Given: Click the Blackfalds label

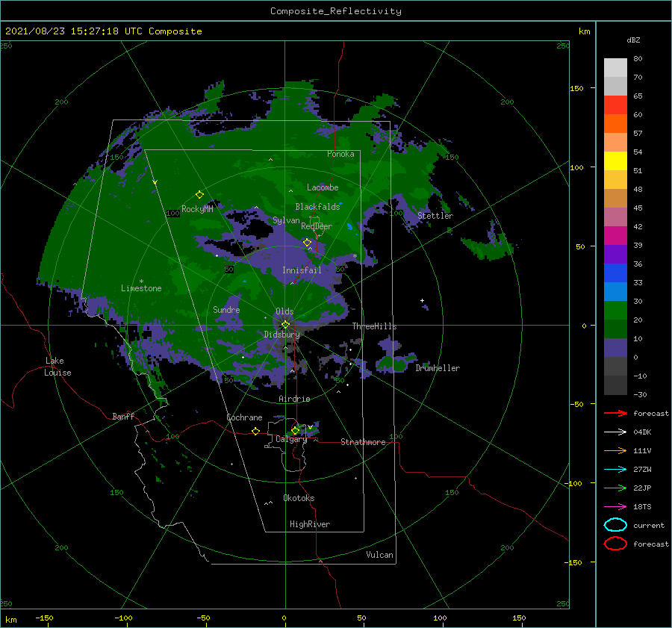Looking at the screenshot, I should tap(317, 207).
